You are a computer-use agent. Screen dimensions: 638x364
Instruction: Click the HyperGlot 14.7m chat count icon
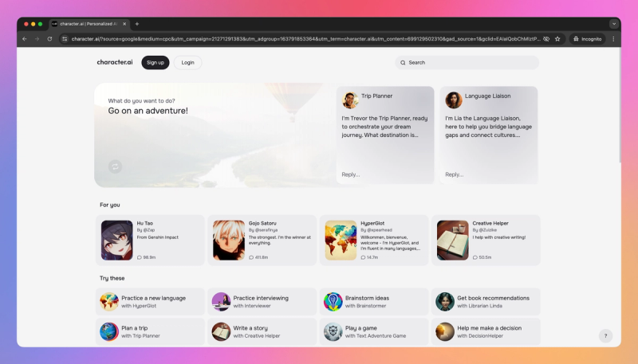point(363,257)
